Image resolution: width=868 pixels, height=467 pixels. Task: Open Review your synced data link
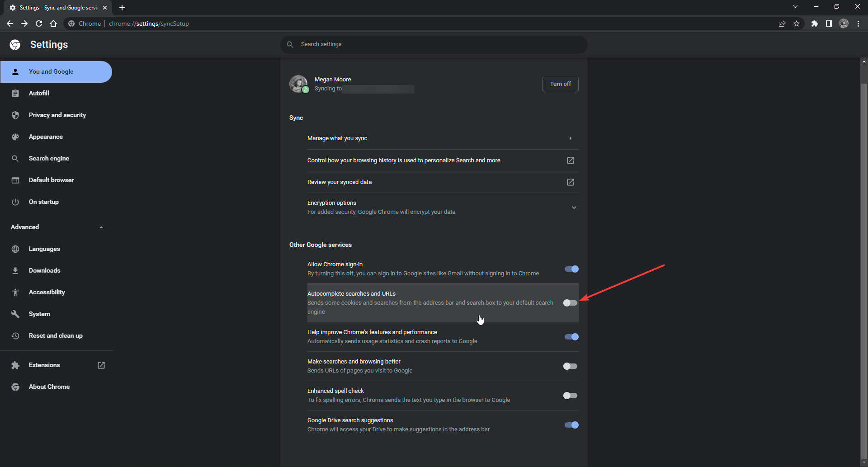443,182
